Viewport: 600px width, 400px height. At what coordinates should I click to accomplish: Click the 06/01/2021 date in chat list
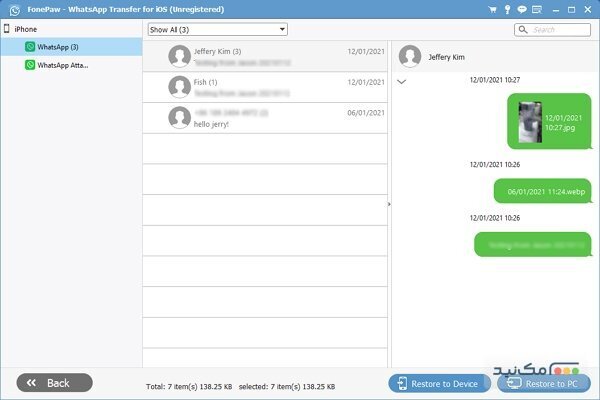point(365,113)
